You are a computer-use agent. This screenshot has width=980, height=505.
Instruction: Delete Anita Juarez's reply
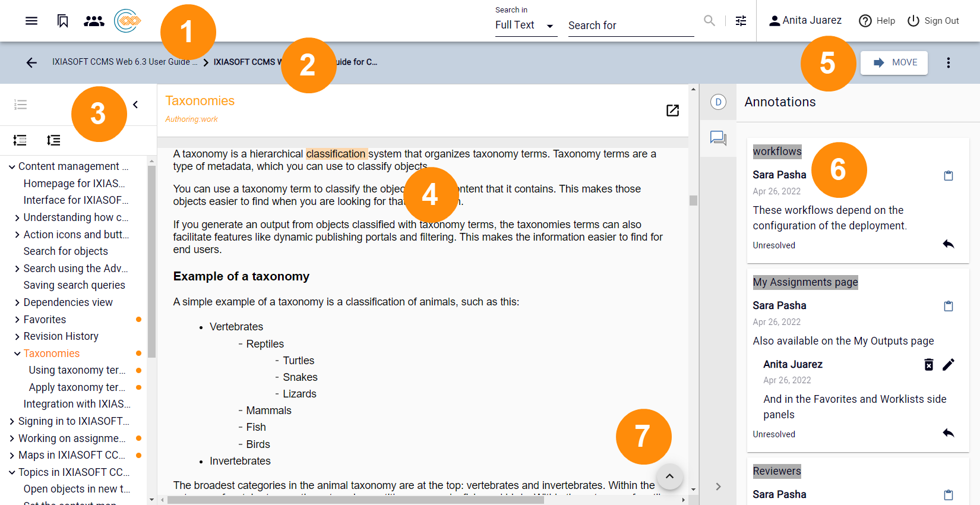(x=928, y=364)
